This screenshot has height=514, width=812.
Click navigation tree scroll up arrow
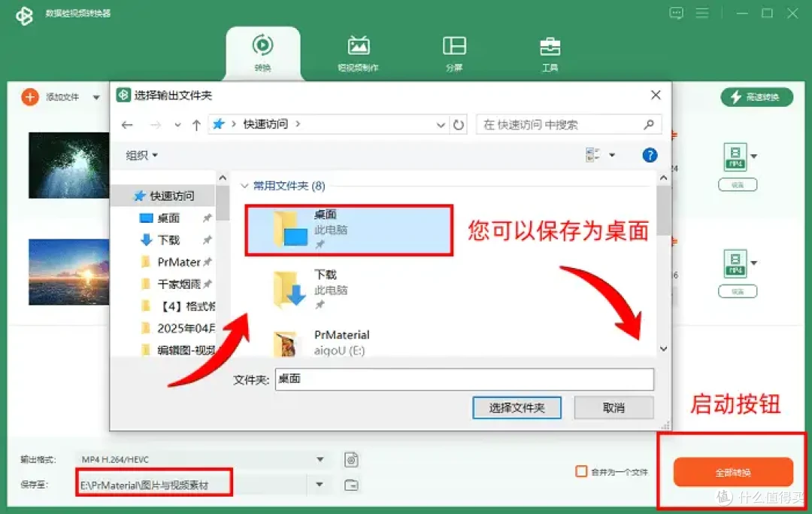[223, 178]
